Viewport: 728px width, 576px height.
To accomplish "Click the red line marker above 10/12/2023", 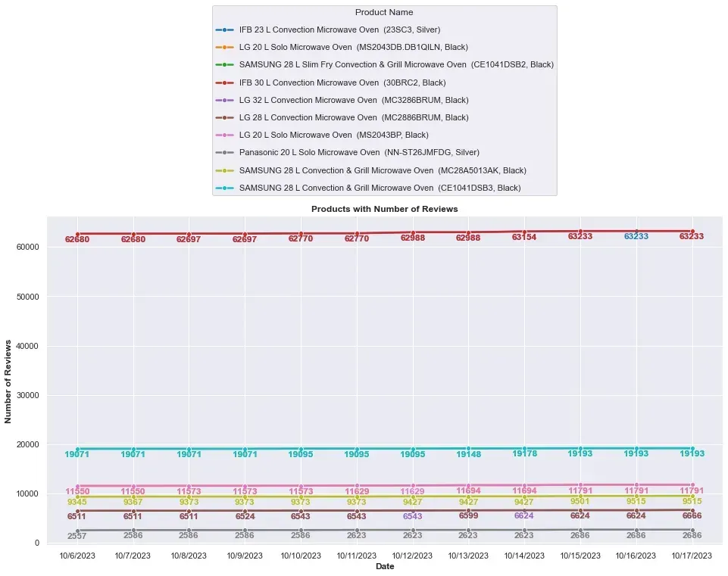I will [413, 233].
